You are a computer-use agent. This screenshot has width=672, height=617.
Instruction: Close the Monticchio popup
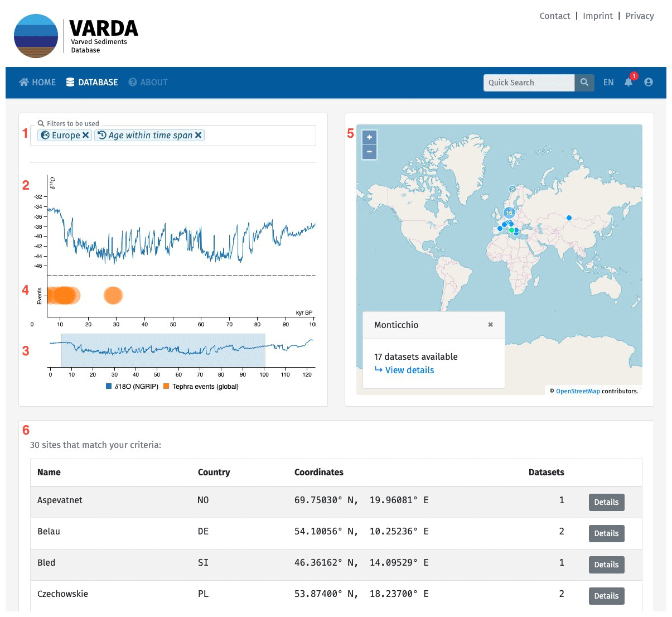[x=490, y=325]
